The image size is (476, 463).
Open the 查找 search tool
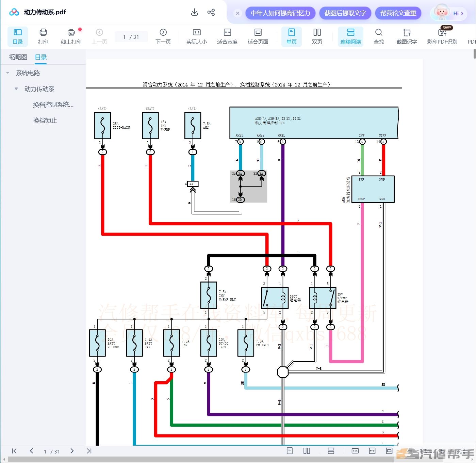379,36
